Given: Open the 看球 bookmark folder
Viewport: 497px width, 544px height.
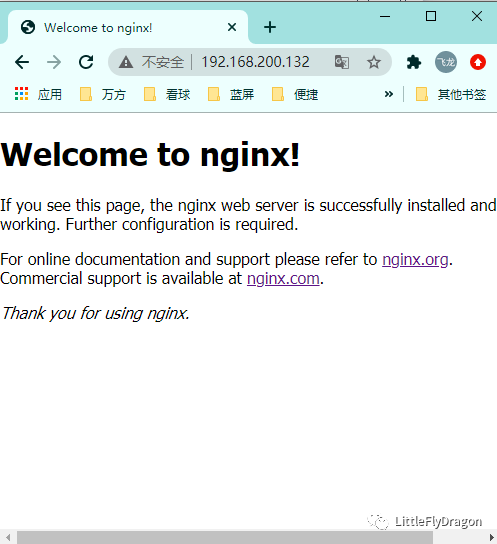Looking at the screenshot, I should coord(167,94).
